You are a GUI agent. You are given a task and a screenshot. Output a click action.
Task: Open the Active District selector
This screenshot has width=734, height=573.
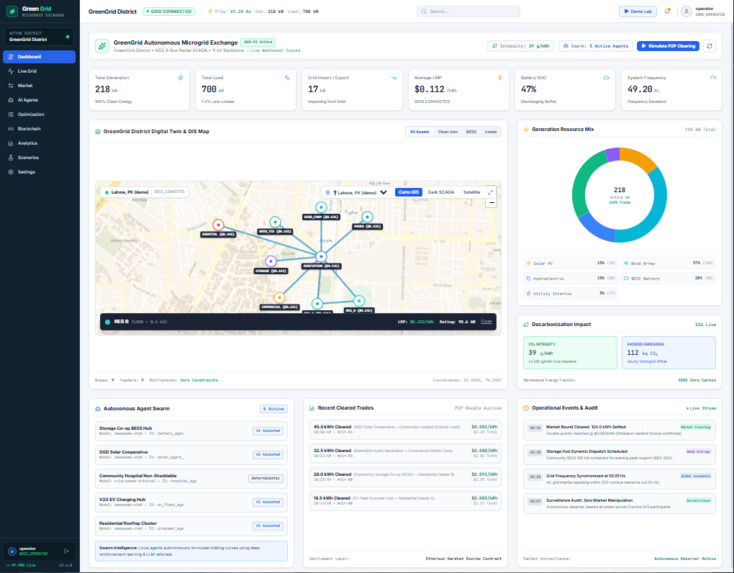click(39, 37)
